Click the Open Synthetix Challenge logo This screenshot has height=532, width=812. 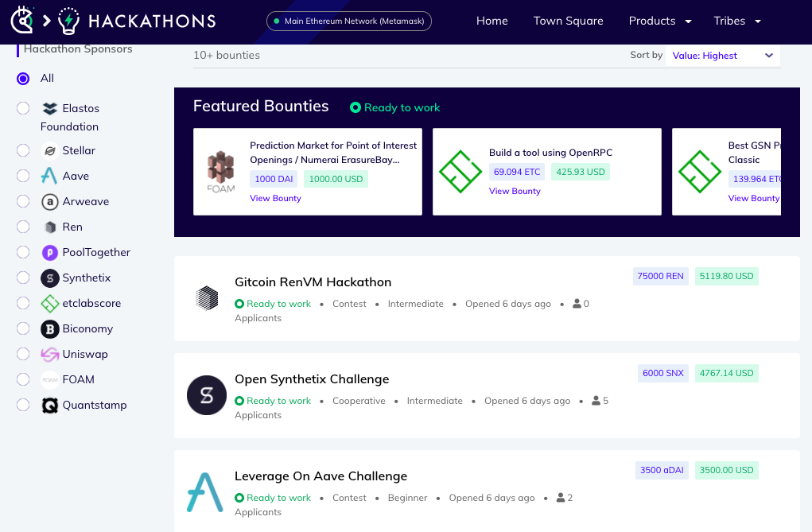(x=207, y=395)
